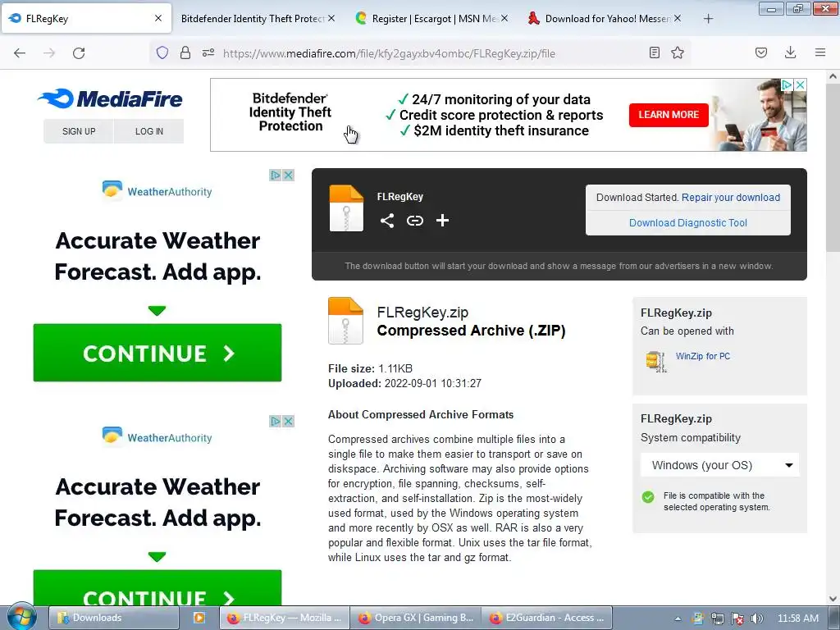The width and height of the screenshot is (840, 630).
Task: Click the LOG IN button
Action: (149, 131)
